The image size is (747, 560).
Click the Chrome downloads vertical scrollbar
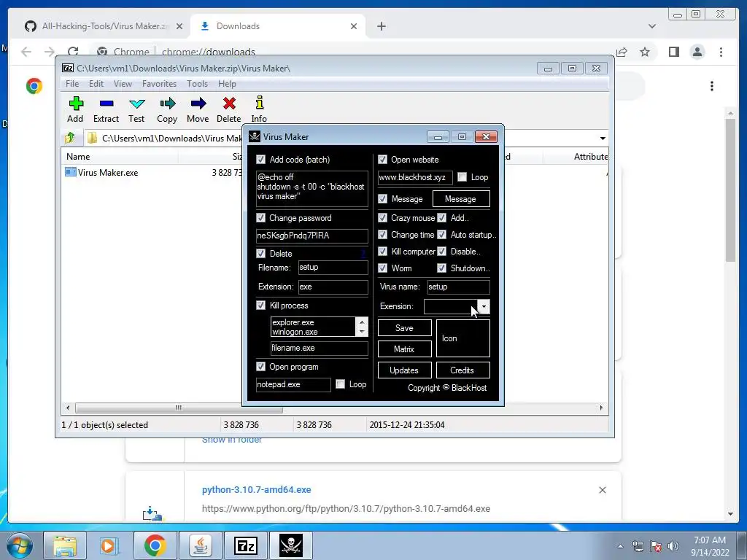point(730,190)
